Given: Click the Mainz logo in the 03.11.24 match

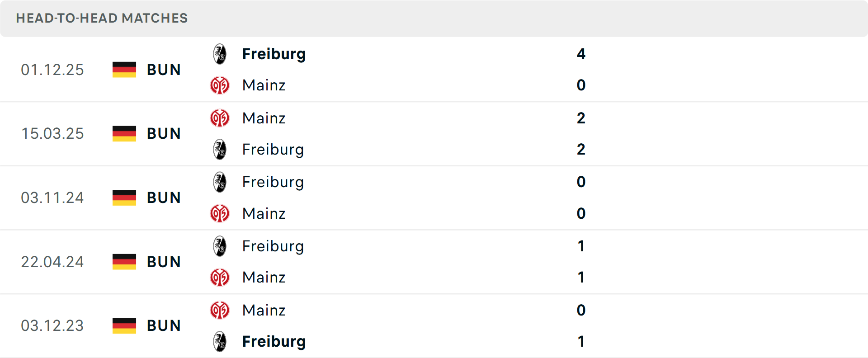Looking at the screenshot, I should (x=220, y=213).
